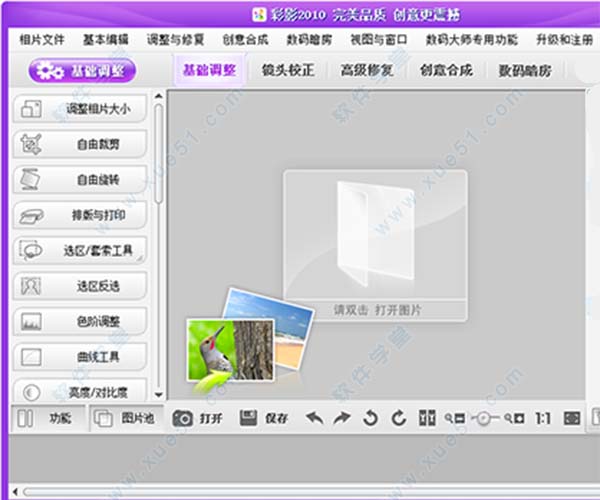
Task: Click the bird photo thumbnail
Action: pyautogui.click(x=231, y=350)
